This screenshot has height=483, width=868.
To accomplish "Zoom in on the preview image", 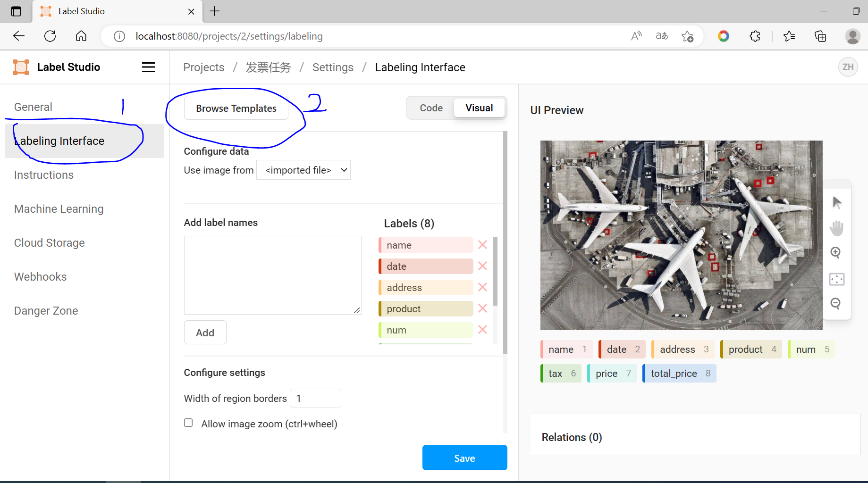I will coord(836,253).
